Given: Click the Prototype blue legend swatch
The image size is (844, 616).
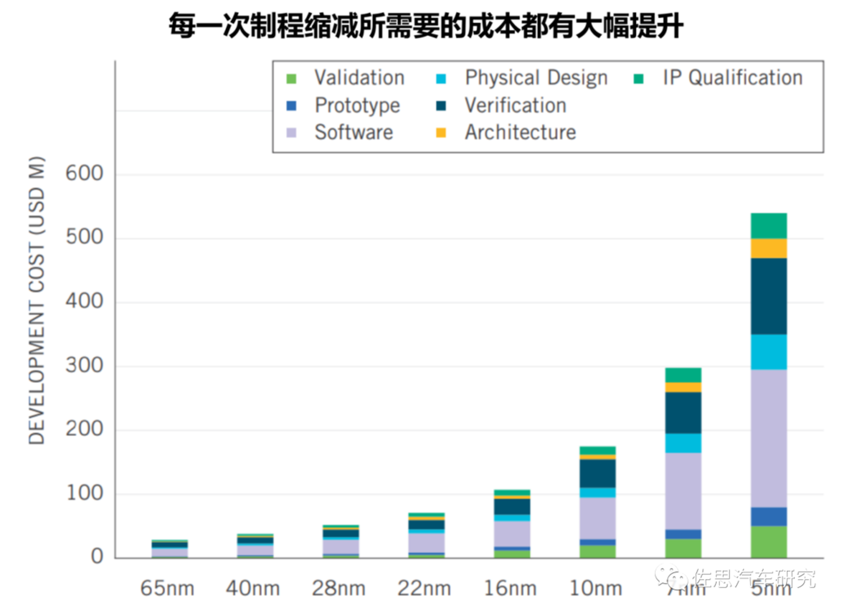Looking at the screenshot, I should [291, 106].
